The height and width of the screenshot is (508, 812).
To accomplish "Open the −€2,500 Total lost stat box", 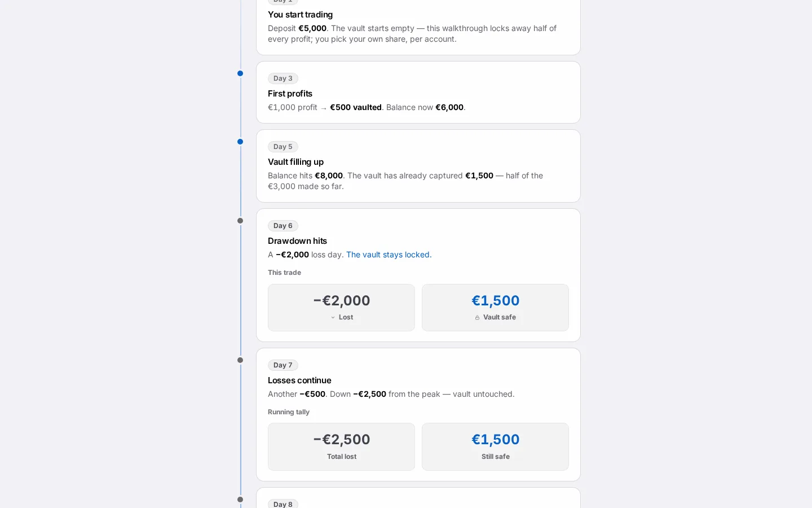I will coord(342,447).
